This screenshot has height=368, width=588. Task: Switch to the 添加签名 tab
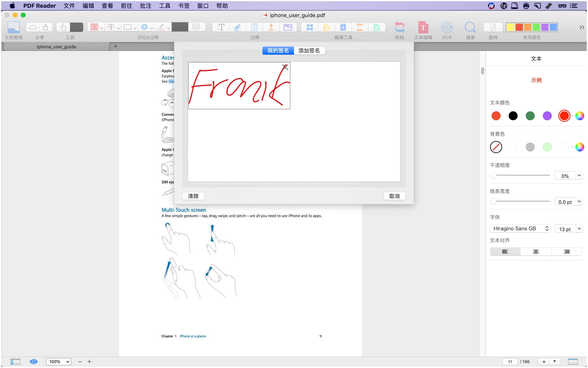(x=309, y=51)
